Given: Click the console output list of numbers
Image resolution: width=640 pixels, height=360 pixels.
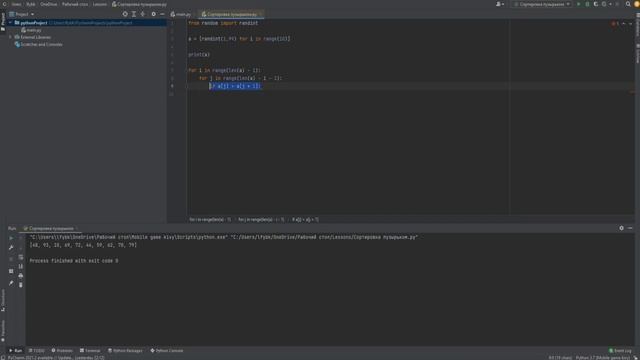Looking at the screenshot, I should 83,245.
